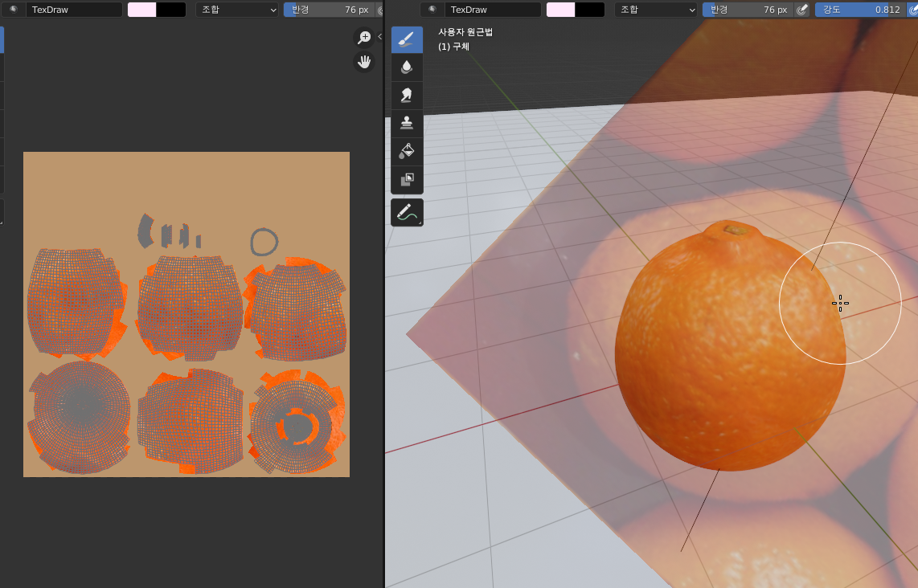Open brush selector icon in image editor header
Viewport: 918px width, 588px height.
coord(14,10)
